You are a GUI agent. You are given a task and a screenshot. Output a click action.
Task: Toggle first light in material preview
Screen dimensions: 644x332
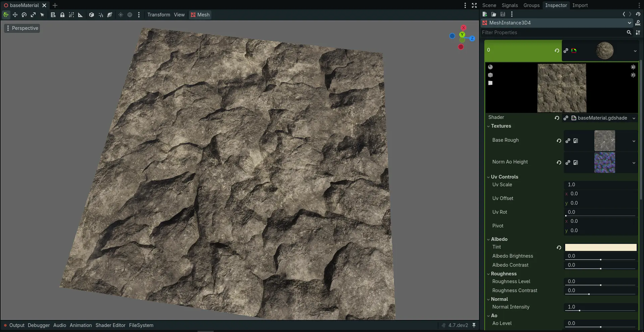[x=633, y=67]
